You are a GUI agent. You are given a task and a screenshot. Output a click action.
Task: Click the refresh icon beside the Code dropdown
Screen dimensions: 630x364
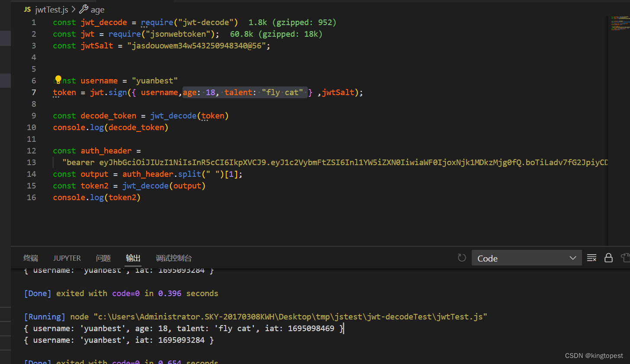(462, 258)
